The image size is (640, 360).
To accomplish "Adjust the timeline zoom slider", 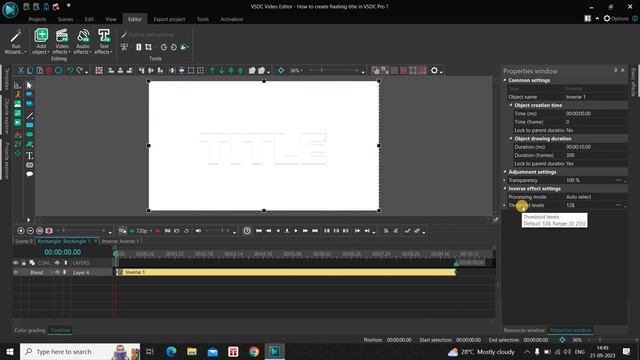I will [x=82, y=231].
